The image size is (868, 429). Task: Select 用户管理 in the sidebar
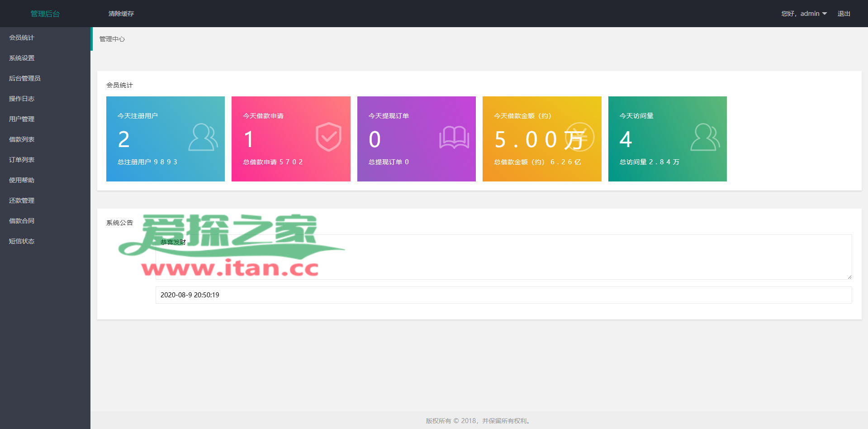coord(45,119)
